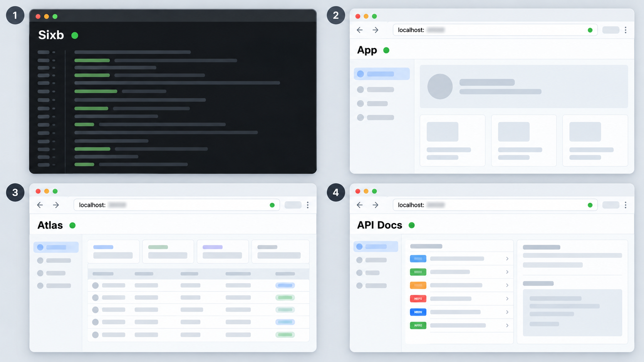Click the blue MEOU badge in API Docs
644x362 pixels.
418,312
